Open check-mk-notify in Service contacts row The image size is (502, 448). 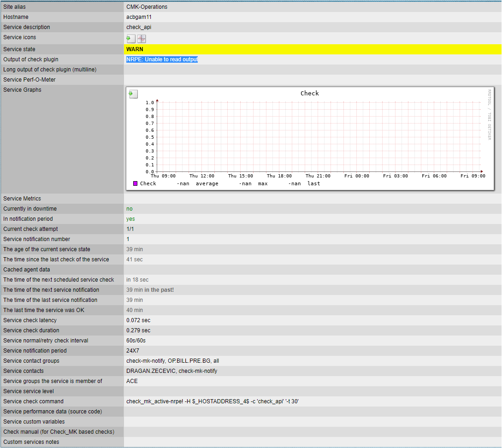[x=198, y=371]
